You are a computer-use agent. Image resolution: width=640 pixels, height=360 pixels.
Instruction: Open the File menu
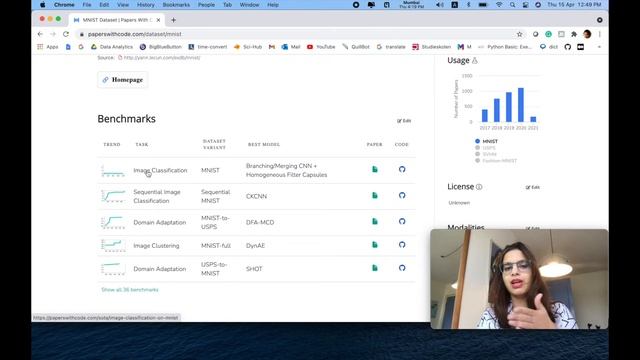(87, 5)
